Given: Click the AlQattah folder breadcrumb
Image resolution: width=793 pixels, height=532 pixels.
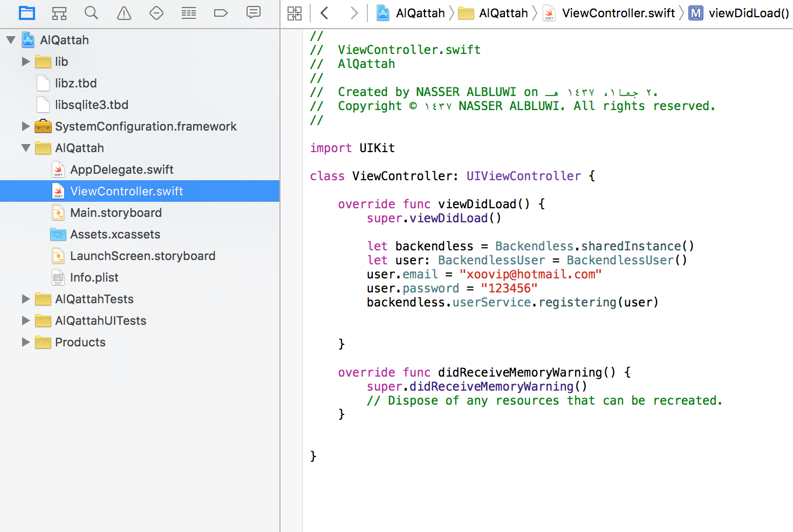Looking at the screenshot, I should (493, 13).
